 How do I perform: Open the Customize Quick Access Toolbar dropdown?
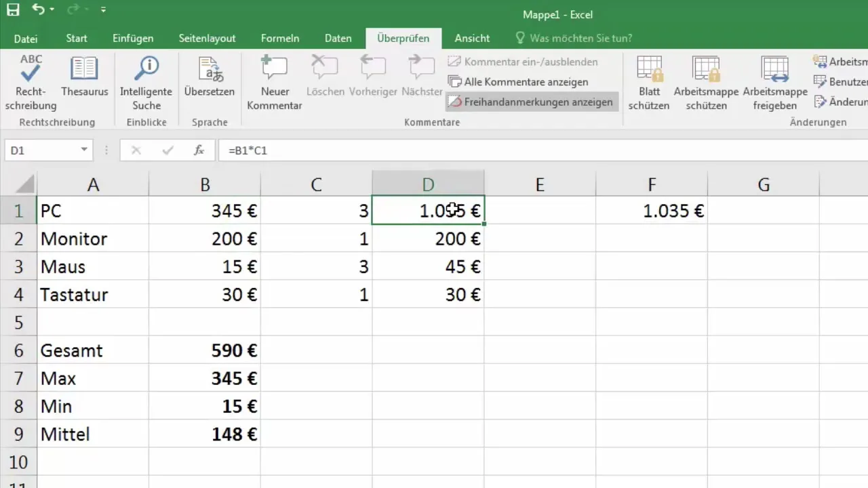(x=103, y=10)
